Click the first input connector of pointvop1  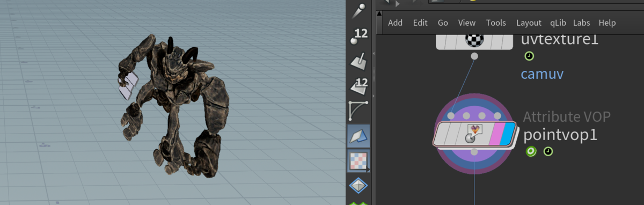click(x=451, y=116)
